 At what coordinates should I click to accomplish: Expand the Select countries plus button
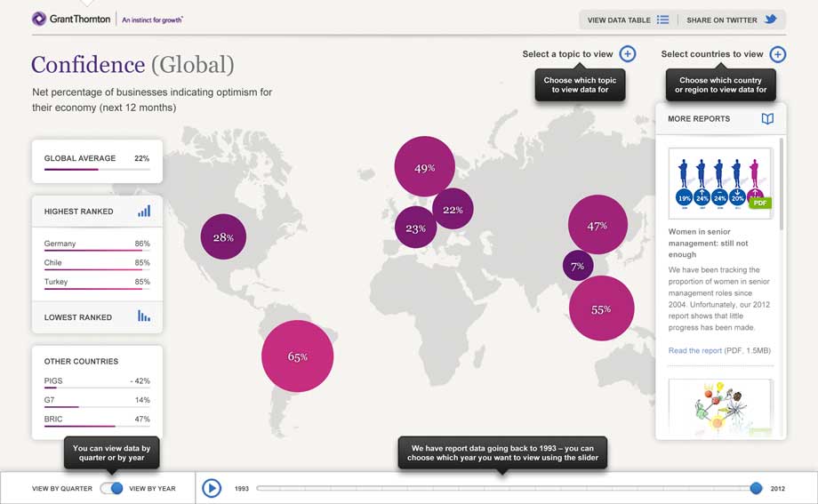(778, 54)
